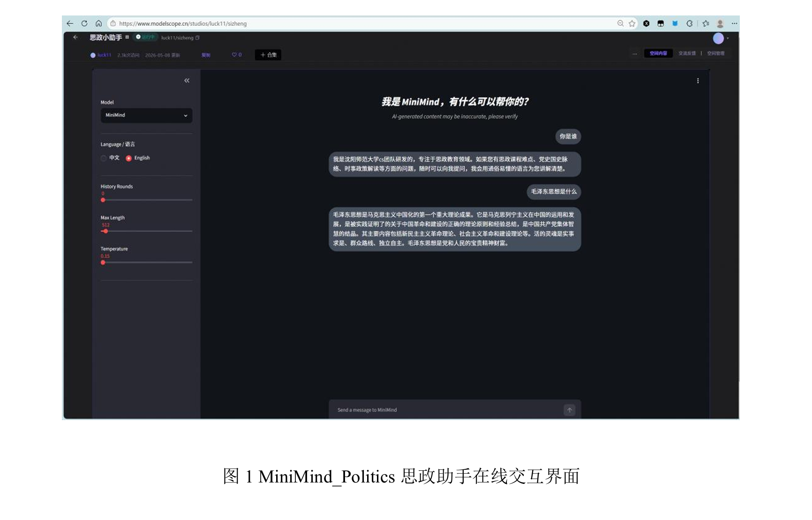Open the black hexagon X extension
Image resolution: width=812 pixels, height=520 pixels.
coord(647,23)
